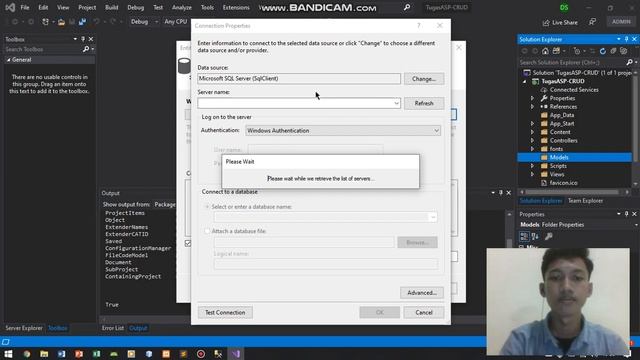Screen dimensions: 640x360
Task: Select the 'Attach a database file' radio button
Action: [x=207, y=231]
